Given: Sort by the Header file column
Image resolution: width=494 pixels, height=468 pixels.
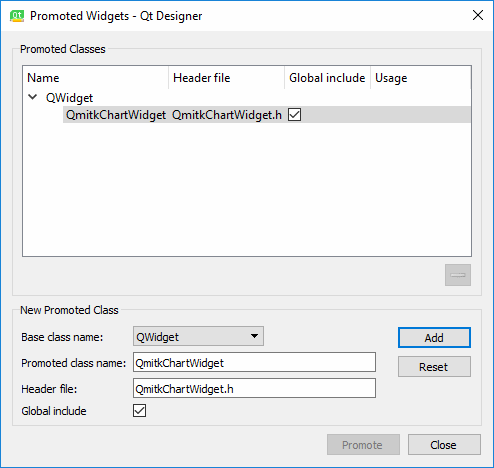Looking at the screenshot, I should (x=227, y=78).
